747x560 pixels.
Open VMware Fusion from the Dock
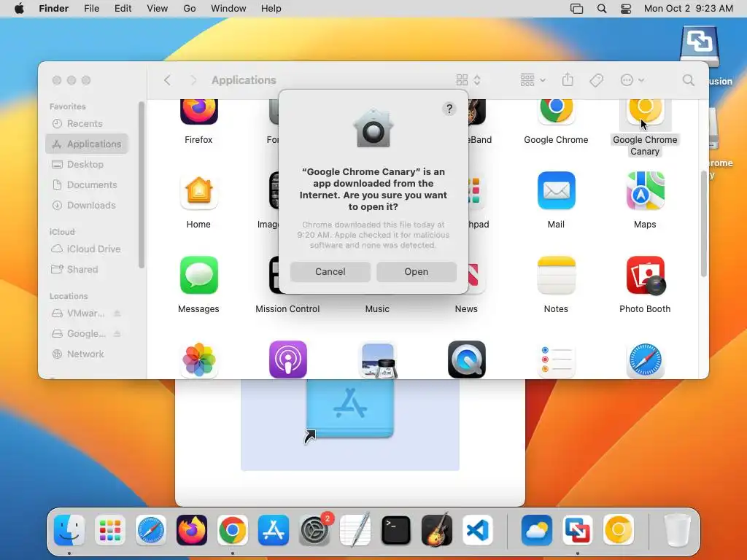point(578,530)
